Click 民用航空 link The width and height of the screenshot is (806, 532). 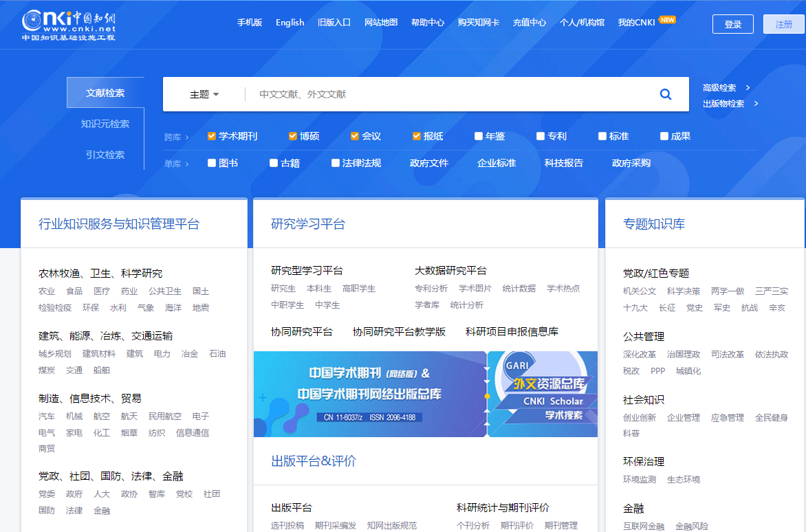165,416
